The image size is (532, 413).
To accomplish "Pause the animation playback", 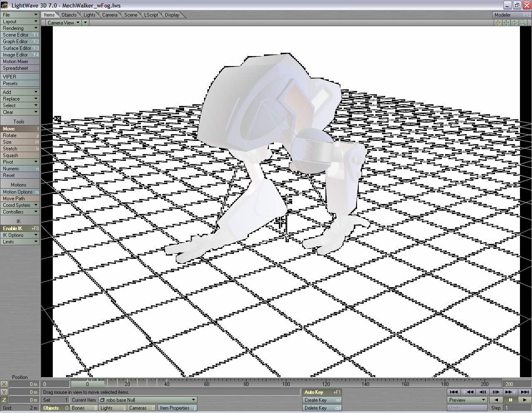I will coord(510,400).
